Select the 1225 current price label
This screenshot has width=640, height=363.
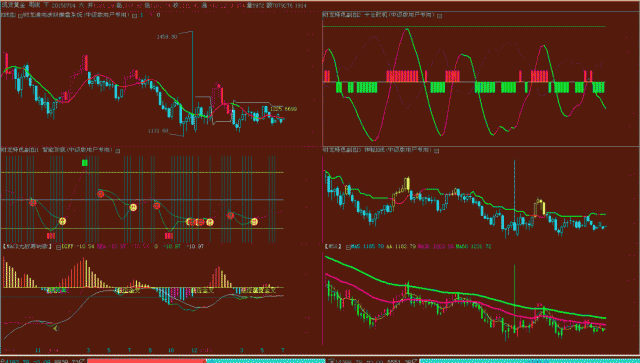pyautogui.click(x=284, y=109)
